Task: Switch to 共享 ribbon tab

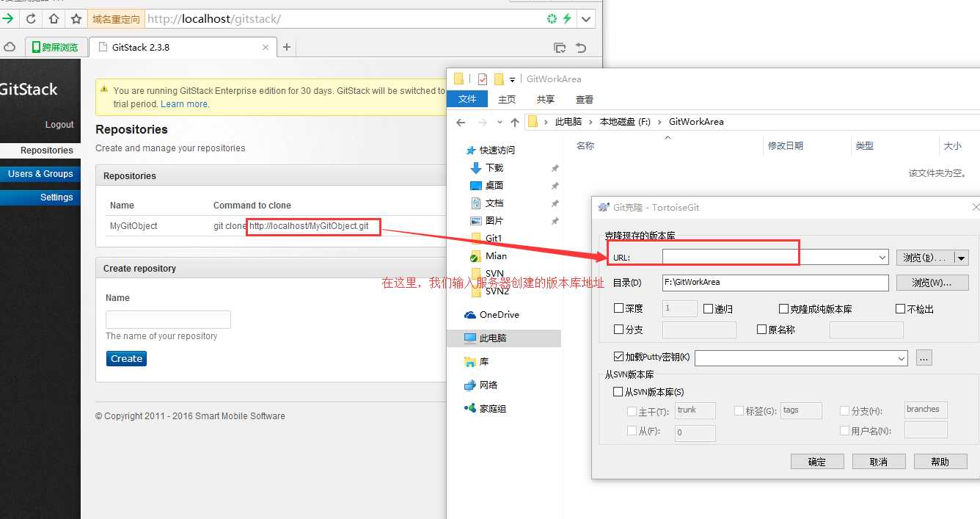Action: coord(546,99)
